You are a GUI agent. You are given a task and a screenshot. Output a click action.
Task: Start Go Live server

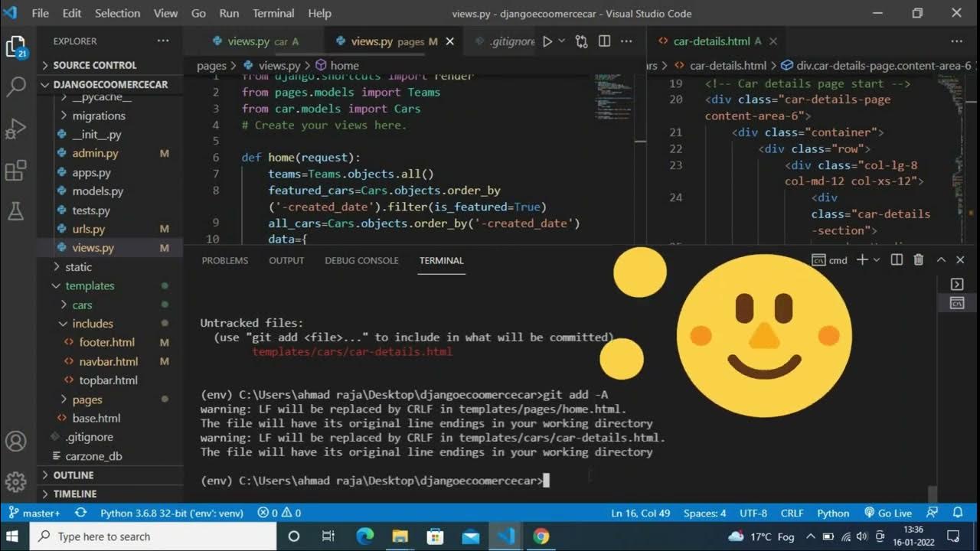(x=888, y=513)
